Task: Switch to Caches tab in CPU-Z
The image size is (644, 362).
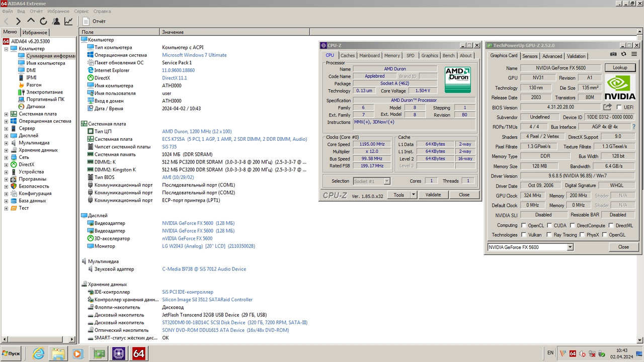Action: (348, 55)
